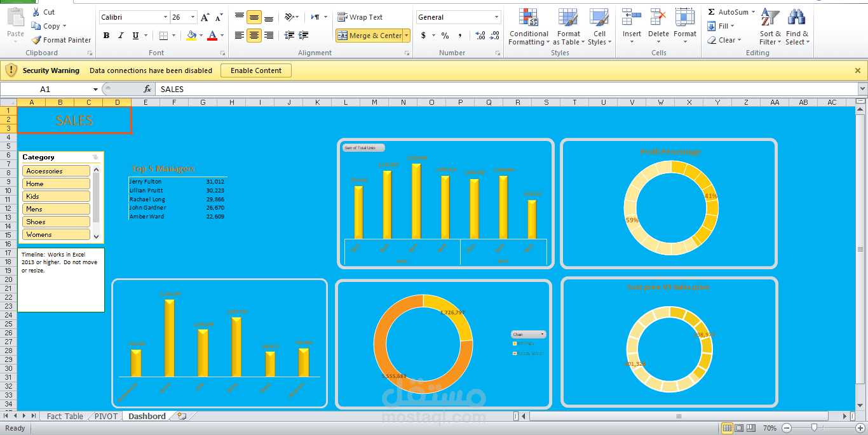Expand the General number format dropdown
The image size is (868, 435).
[496, 18]
